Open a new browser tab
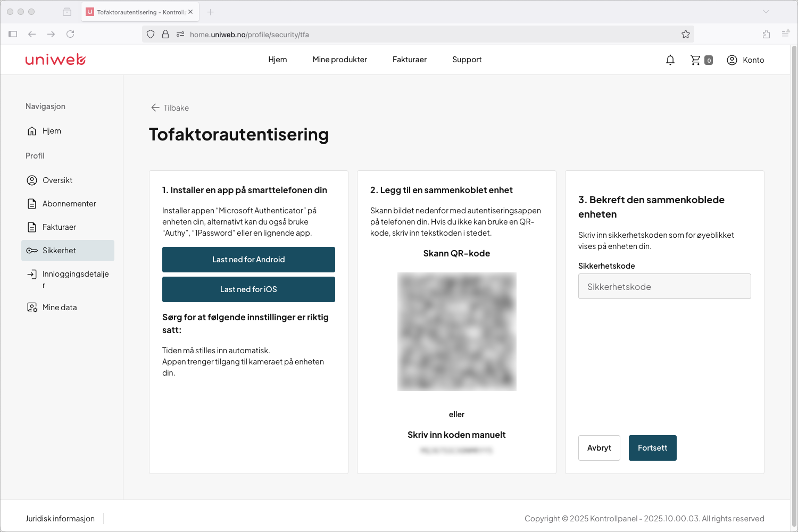The width and height of the screenshot is (798, 532). pyautogui.click(x=210, y=12)
